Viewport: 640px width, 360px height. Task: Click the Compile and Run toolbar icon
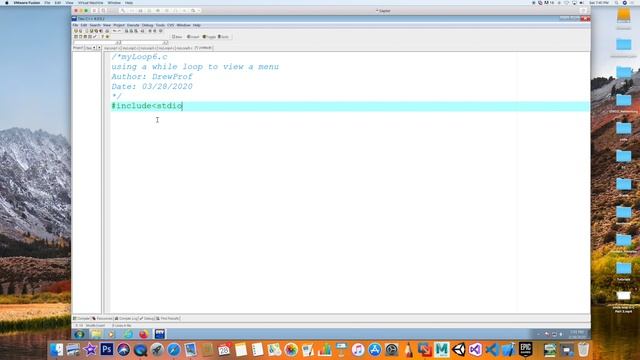[x=85, y=37]
